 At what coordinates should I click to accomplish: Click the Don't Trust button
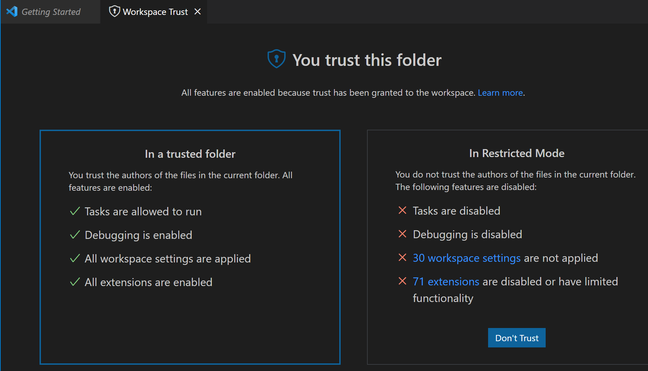click(517, 338)
